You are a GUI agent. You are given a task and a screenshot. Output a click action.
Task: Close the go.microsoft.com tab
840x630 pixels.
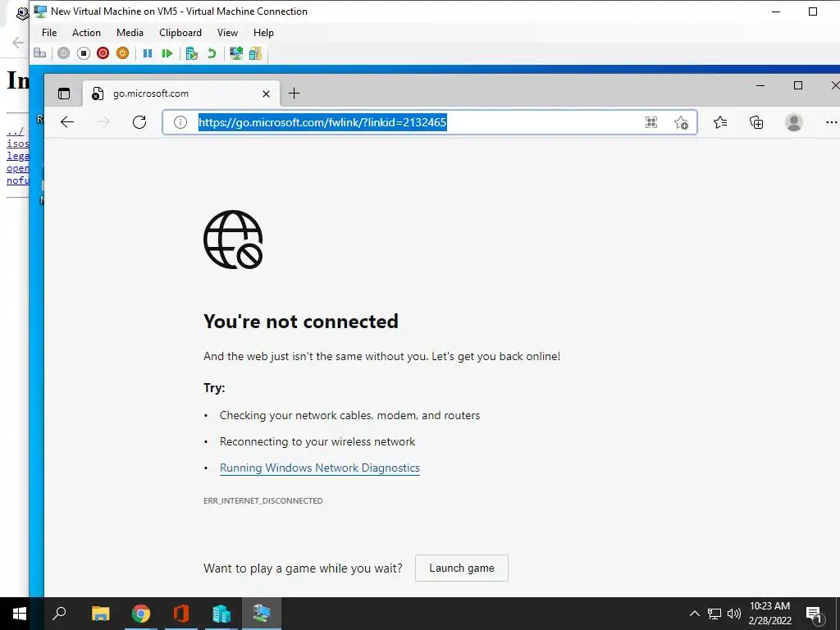pos(266,94)
